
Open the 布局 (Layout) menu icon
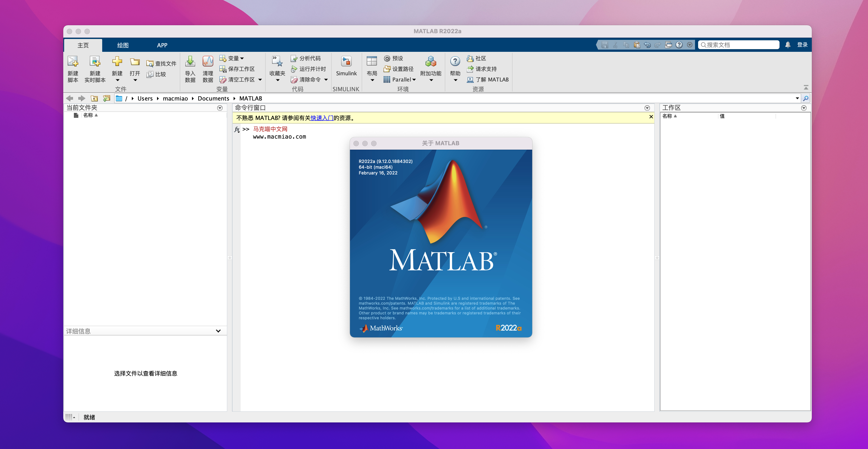tap(372, 61)
